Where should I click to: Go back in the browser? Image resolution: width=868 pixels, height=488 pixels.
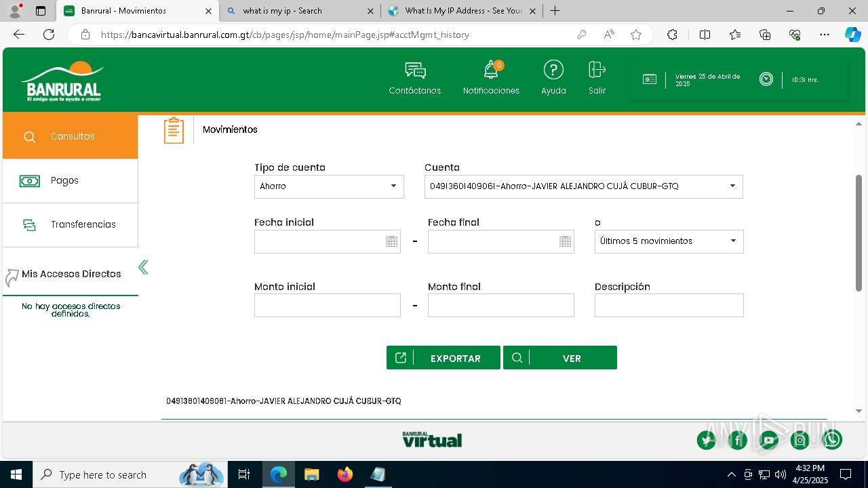[x=19, y=35]
